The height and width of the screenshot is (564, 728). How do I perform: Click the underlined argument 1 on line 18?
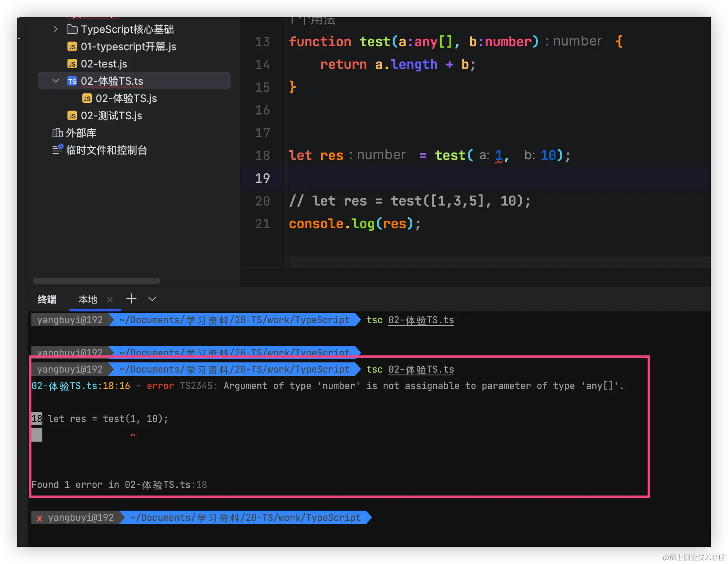pyautogui.click(x=499, y=156)
